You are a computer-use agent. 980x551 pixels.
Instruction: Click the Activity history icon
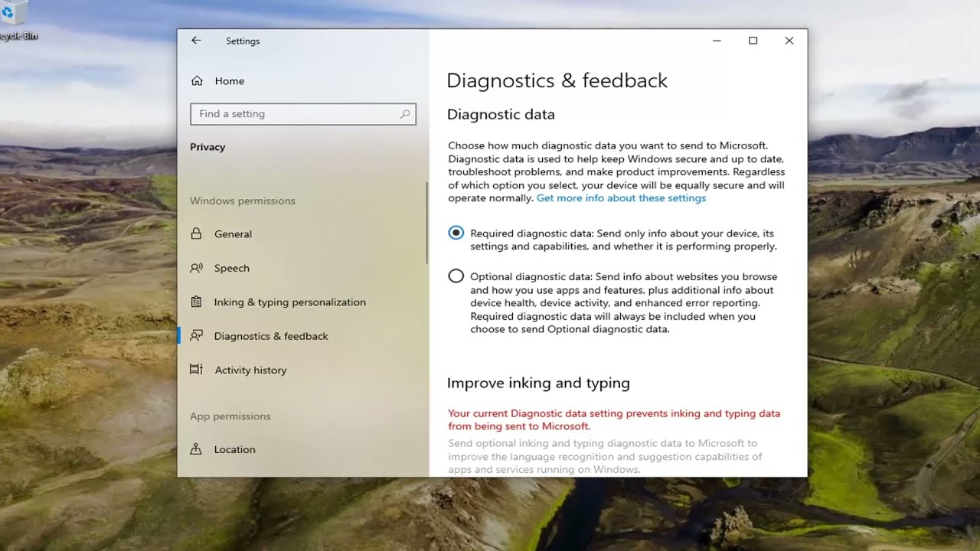click(x=197, y=370)
